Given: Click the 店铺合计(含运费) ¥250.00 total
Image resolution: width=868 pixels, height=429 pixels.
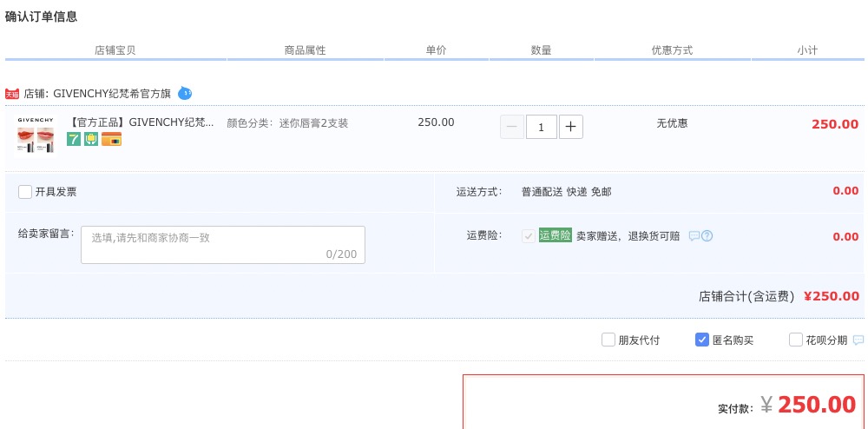Looking at the screenshot, I should pyautogui.click(x=779, y=297).
